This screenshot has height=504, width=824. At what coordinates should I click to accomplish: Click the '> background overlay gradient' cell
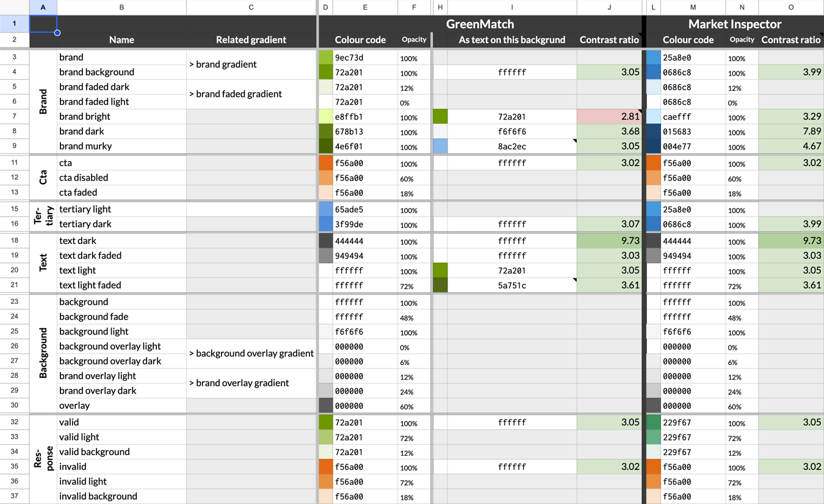click(x=251, y=354)
